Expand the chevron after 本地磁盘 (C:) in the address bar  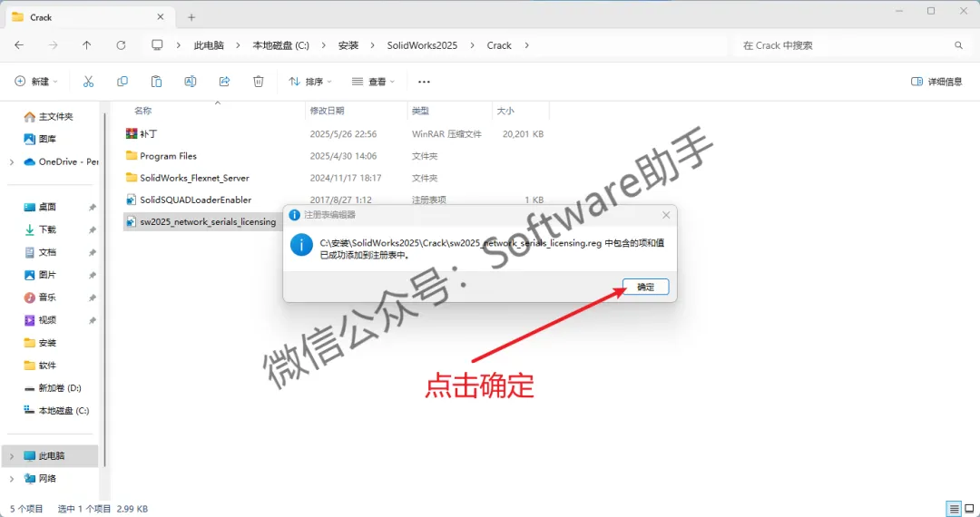pyautogui.click(x=323, y=45)
